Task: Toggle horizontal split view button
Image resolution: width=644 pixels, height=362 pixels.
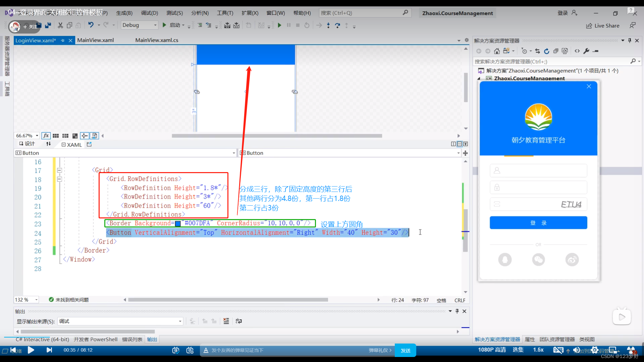Action: coord(460,144)
